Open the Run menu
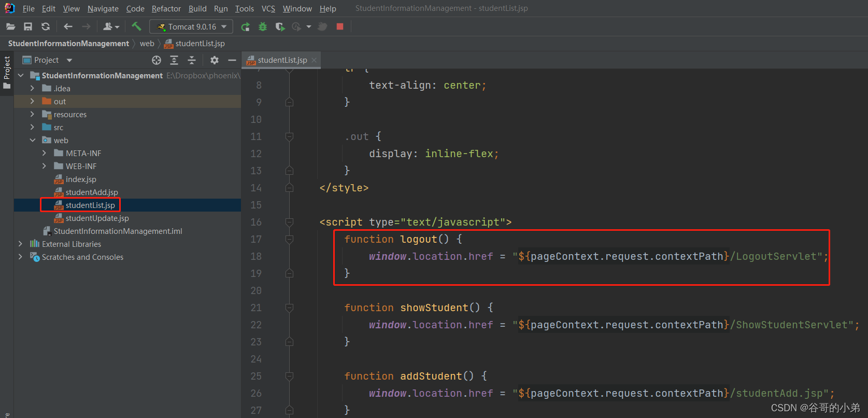 pos(221,8)
